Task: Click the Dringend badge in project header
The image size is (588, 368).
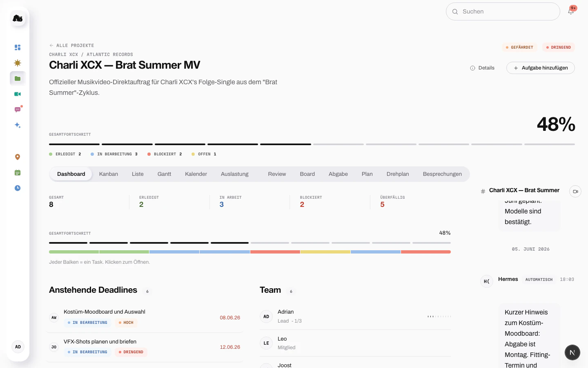Action: 559,47
